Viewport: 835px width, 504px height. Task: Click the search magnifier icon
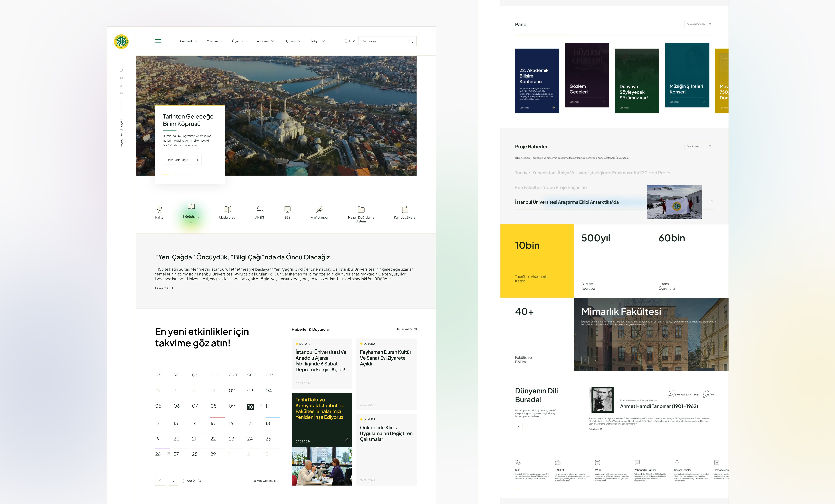(x=411, y=41)
